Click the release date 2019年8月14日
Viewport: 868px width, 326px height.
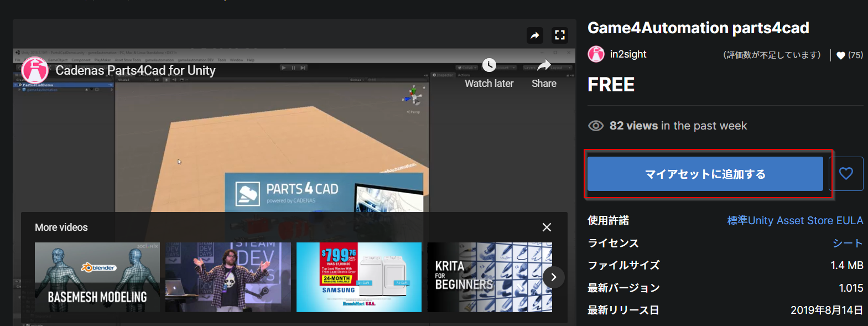827,310
